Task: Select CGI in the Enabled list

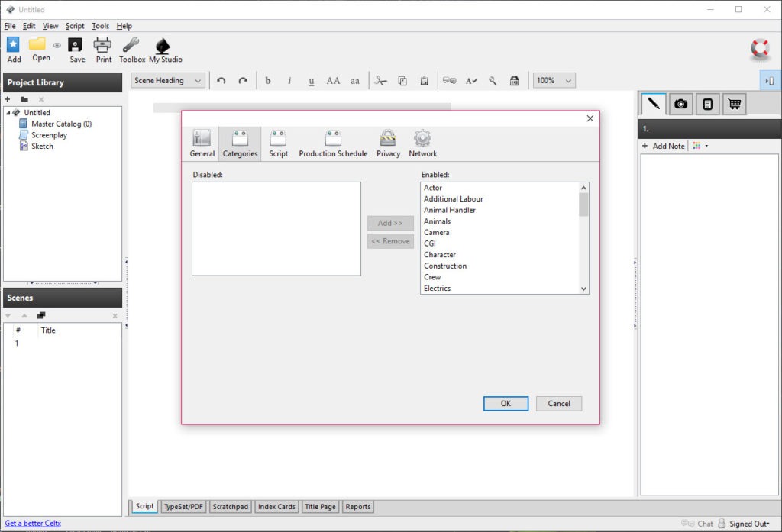Action: point(500,243)
